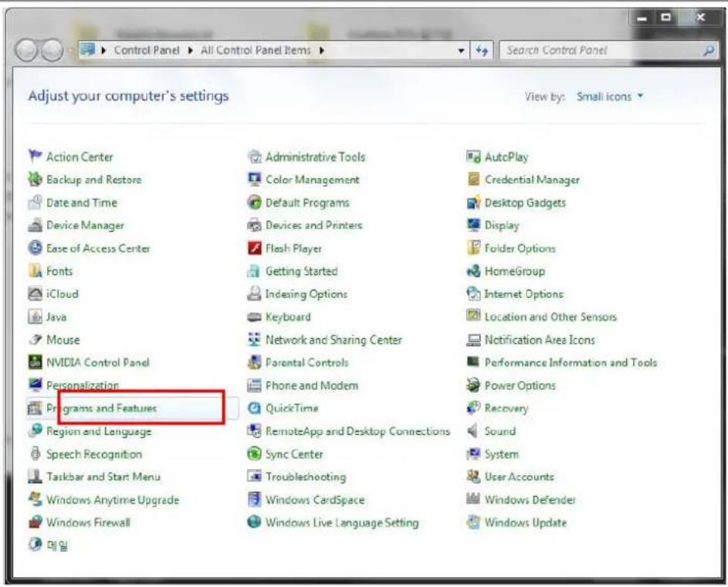The width and height of the screenshot is (728, 587).
Task: Click the All Control Panel Items breadcrumb
Action: tap(256, 50)
